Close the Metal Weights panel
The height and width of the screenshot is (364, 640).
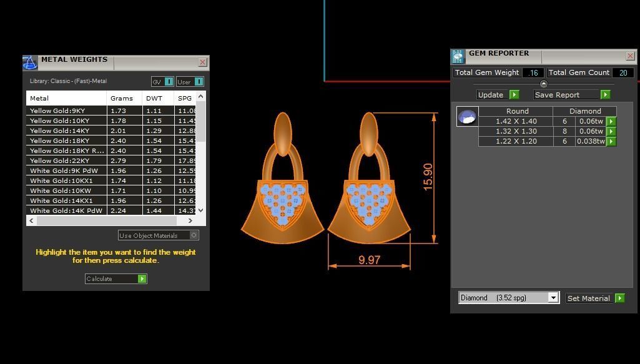point(202,62)
